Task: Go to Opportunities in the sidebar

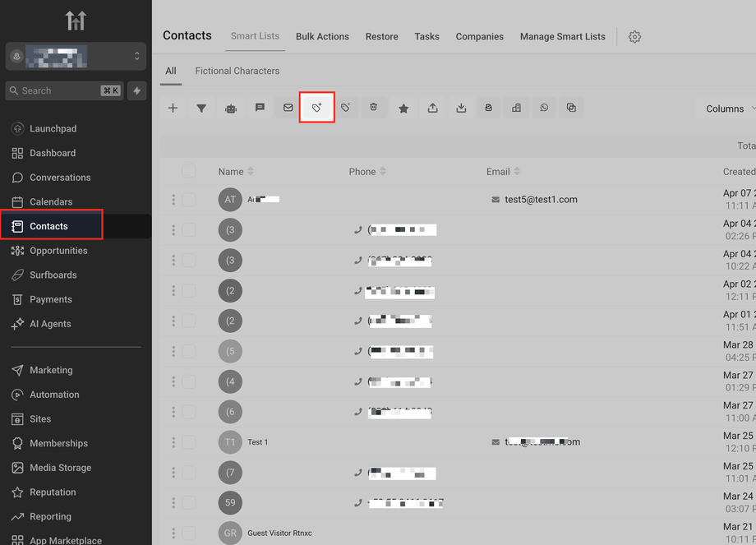Action: pos(58,251)
